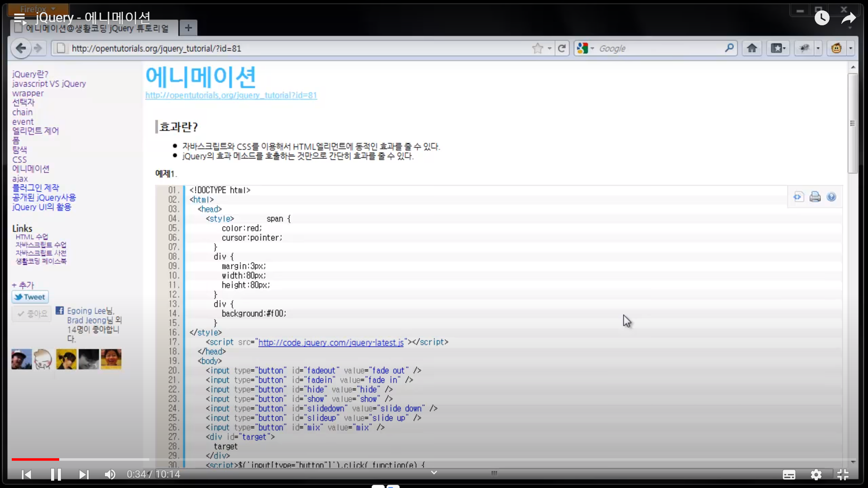Open a new browser tab
Image resolution: width=868 pixels, height=488 pixels.
click(188, 28)
